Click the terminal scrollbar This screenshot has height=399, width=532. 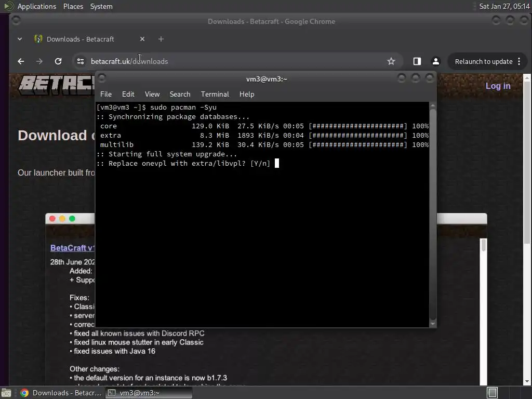pyautogui.click(x=433, y=214)
